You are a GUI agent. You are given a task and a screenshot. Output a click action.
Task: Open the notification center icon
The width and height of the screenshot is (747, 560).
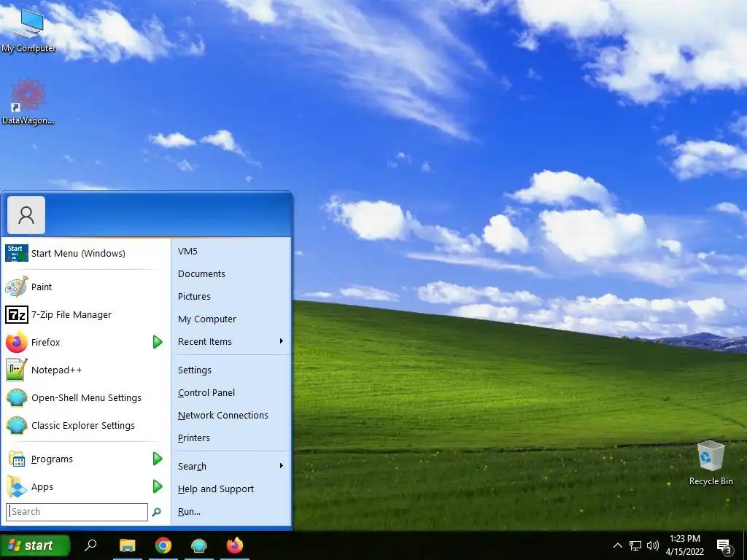point(724,546)
